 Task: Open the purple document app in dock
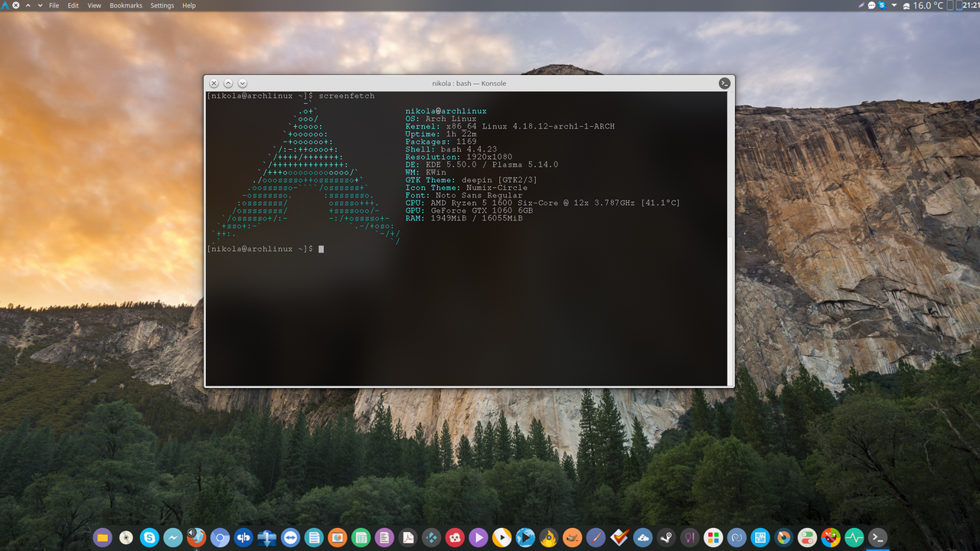[x=384, y=538]
